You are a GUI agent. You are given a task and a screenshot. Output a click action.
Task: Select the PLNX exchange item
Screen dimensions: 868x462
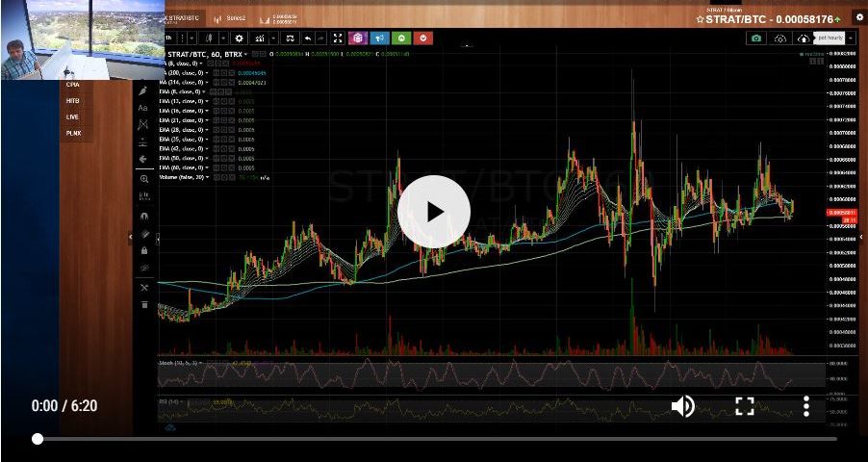(x=73, y=133)
